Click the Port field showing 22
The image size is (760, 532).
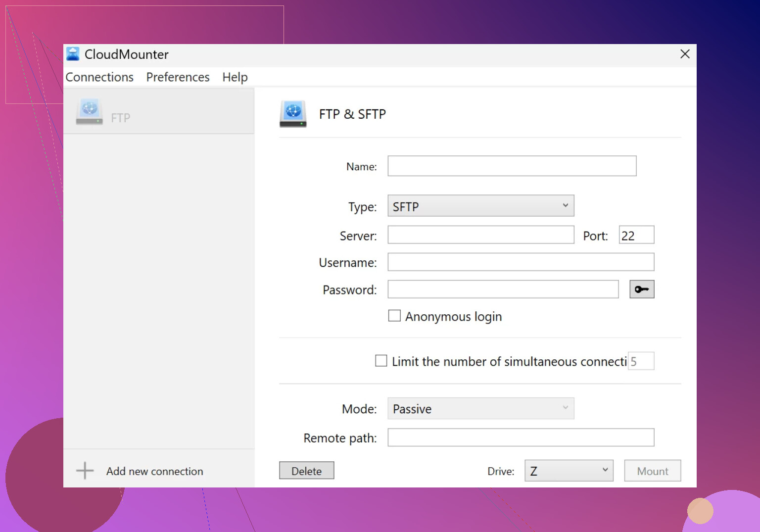[636, 235]
